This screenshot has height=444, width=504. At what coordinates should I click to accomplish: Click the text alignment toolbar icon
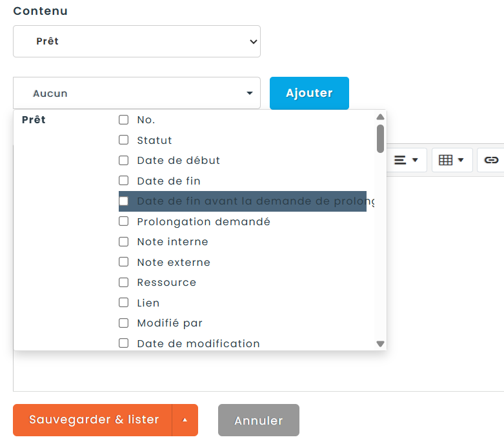406,160
